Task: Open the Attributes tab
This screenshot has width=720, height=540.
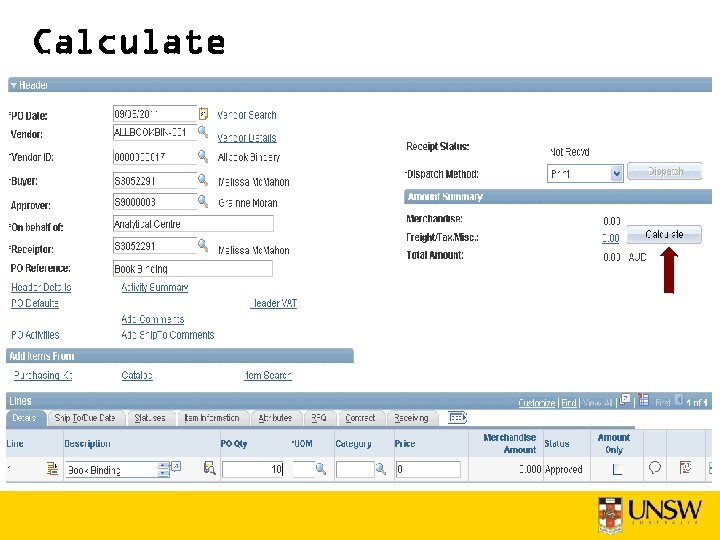Action: (x=275, y=418)
